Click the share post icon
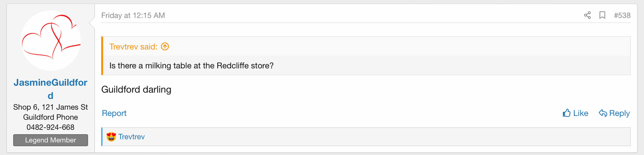This screenshot has height=155, width=644. click(x=587, y=15)
